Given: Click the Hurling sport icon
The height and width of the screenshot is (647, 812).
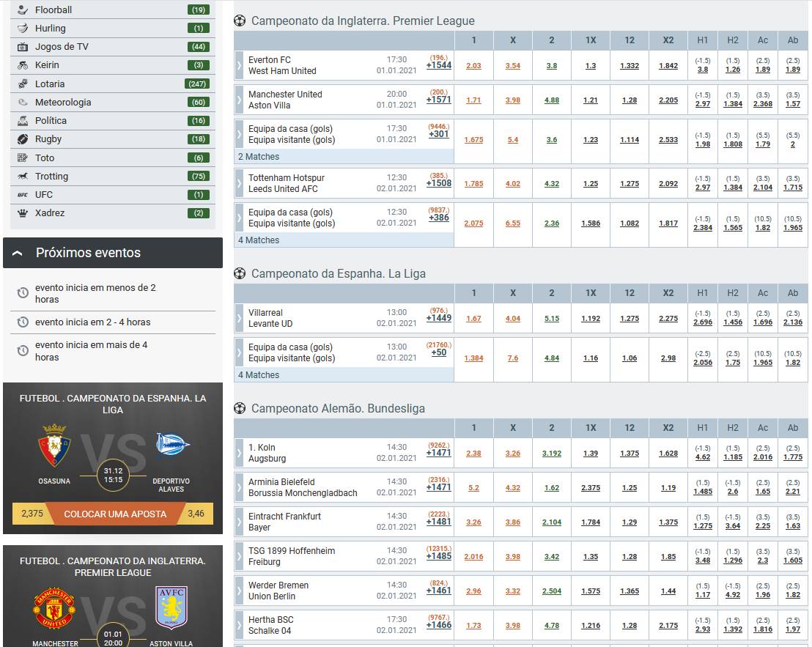Looking at the screenshot, I should coord(22,28).
